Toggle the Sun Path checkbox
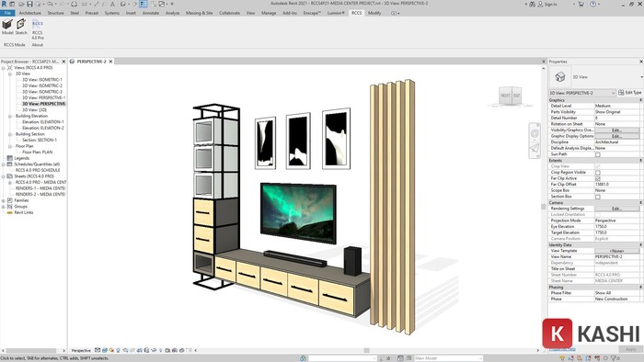 598,154
